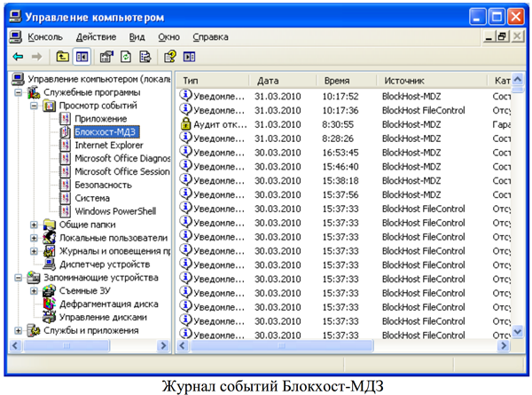Sort by the Тип column header
The image size is (532, 395).
213,81
